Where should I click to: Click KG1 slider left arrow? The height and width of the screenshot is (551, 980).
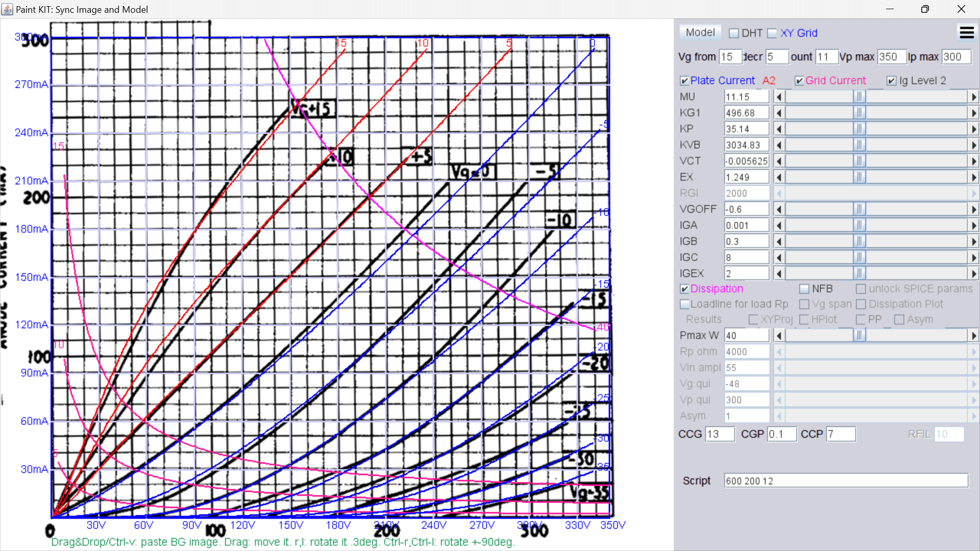pyautogui.click(x=779, y=113)
